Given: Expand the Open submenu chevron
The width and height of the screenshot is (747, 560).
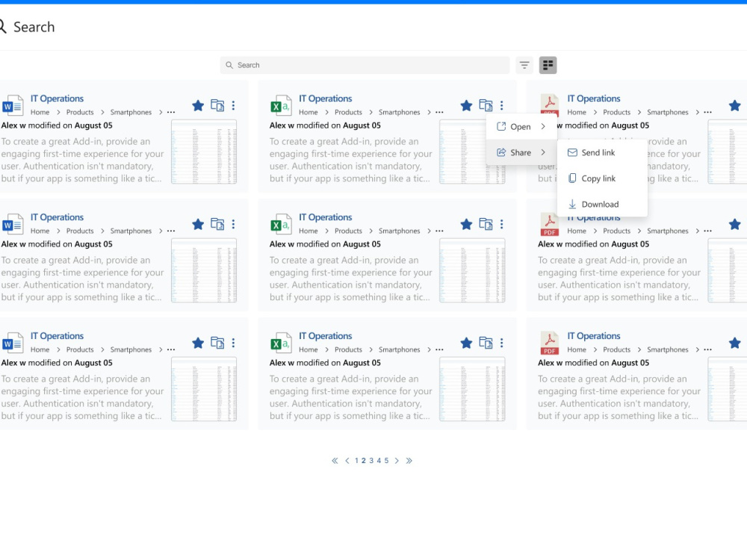Looking at the screenshot, I should [543, 126].
